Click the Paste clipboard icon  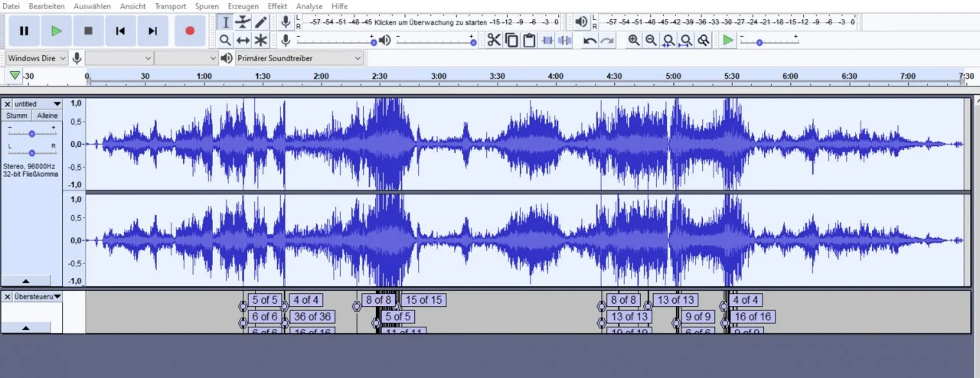[529, 40]
